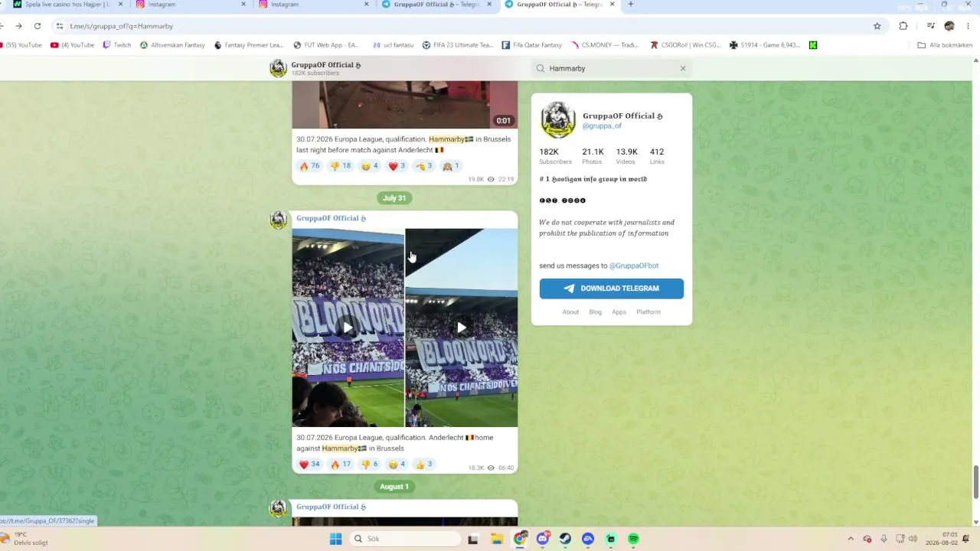Click the fire reaction with 76
The image size is (980, 551).
(309, 166)
